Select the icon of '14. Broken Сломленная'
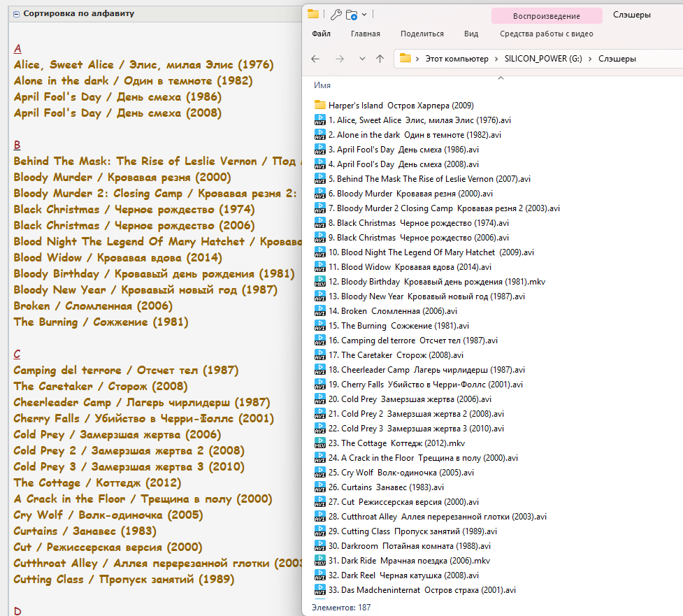This screenshot has width=683, height=616. pos(319,311)
